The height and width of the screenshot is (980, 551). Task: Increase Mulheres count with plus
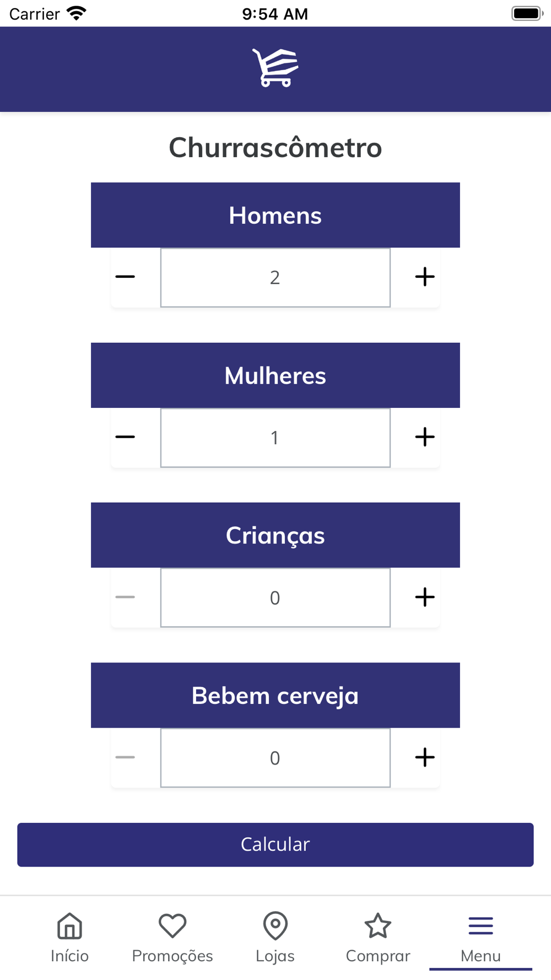coord(425,437)
